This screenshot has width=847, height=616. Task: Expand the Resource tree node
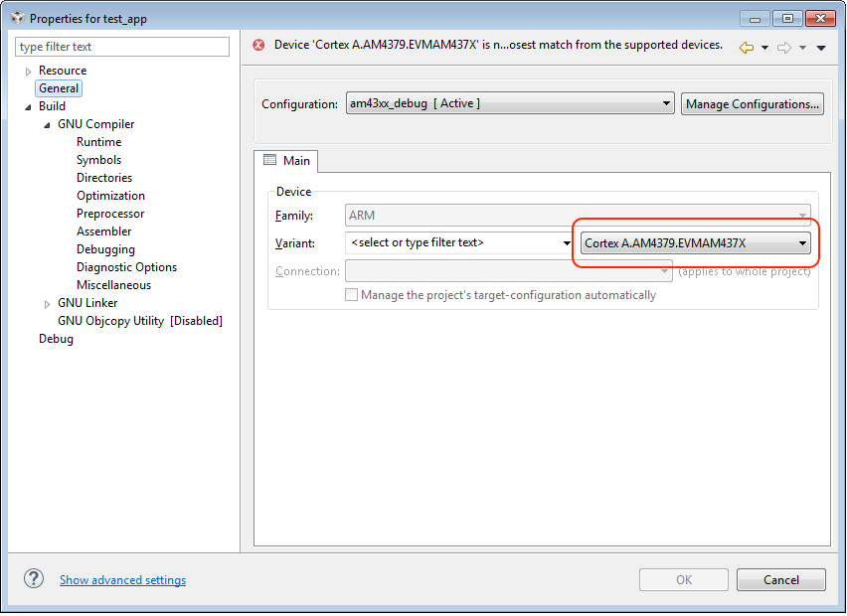29,72
